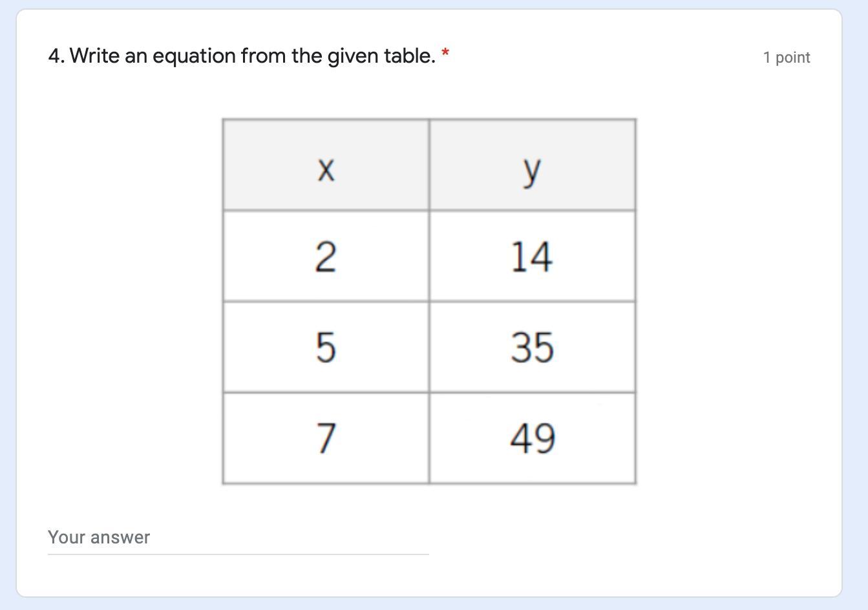Click the table cell containing 49
The width and height of the screenshot is (868, 610).
pos(532,438)
